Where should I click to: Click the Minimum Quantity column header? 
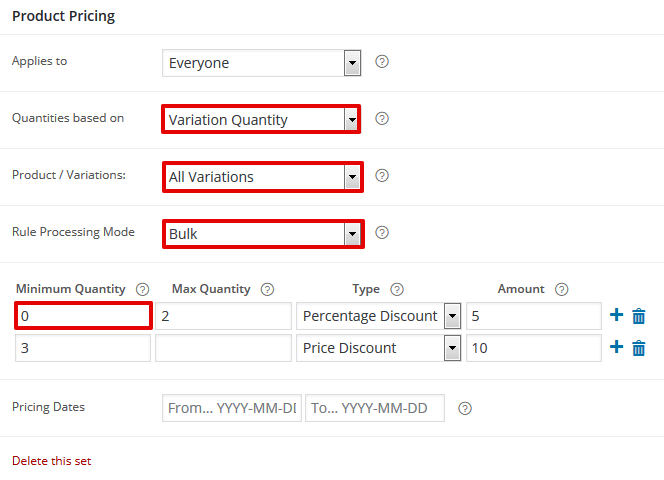coord(71,289)
